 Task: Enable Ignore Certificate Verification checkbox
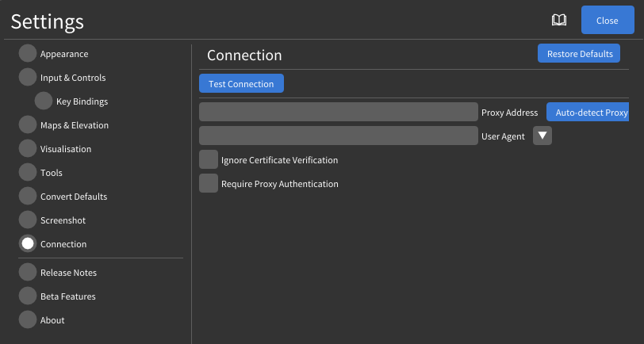(209, 160)
